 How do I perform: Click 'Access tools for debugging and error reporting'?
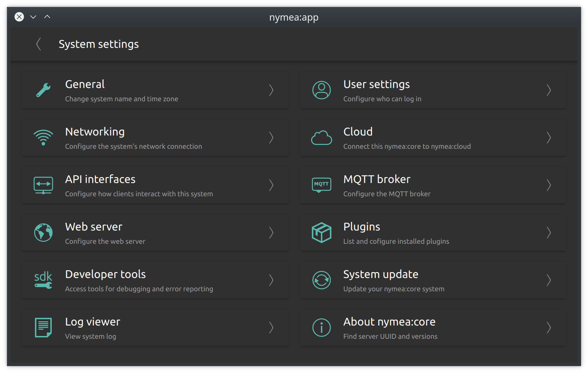139,289
